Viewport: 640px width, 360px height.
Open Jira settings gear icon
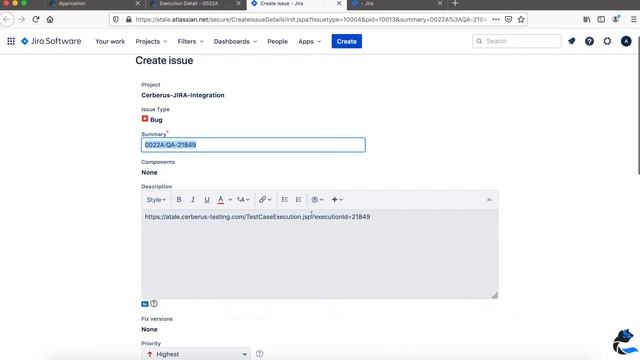point(607,41)
